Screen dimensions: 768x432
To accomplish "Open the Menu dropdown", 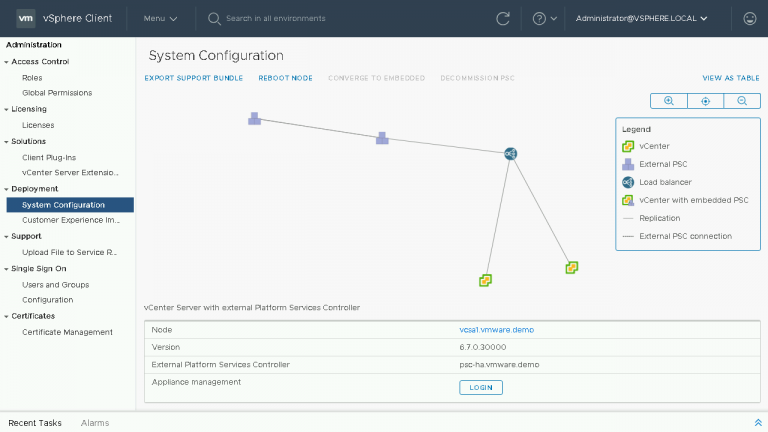I will [x=160, y=19].
